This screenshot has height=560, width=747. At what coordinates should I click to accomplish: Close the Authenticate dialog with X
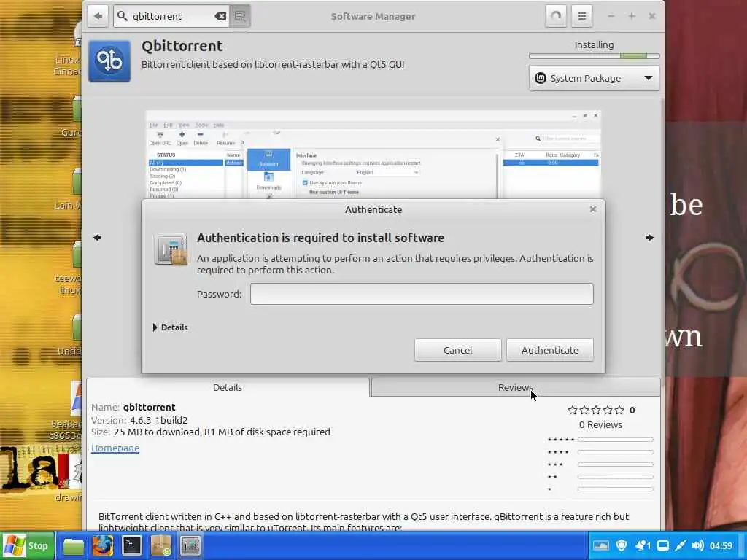[593, 209]
